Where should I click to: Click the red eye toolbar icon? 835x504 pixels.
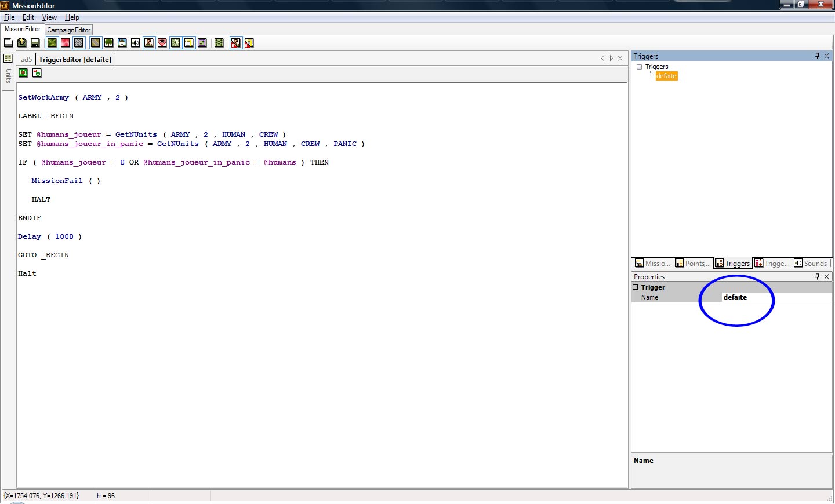point(162,43)
